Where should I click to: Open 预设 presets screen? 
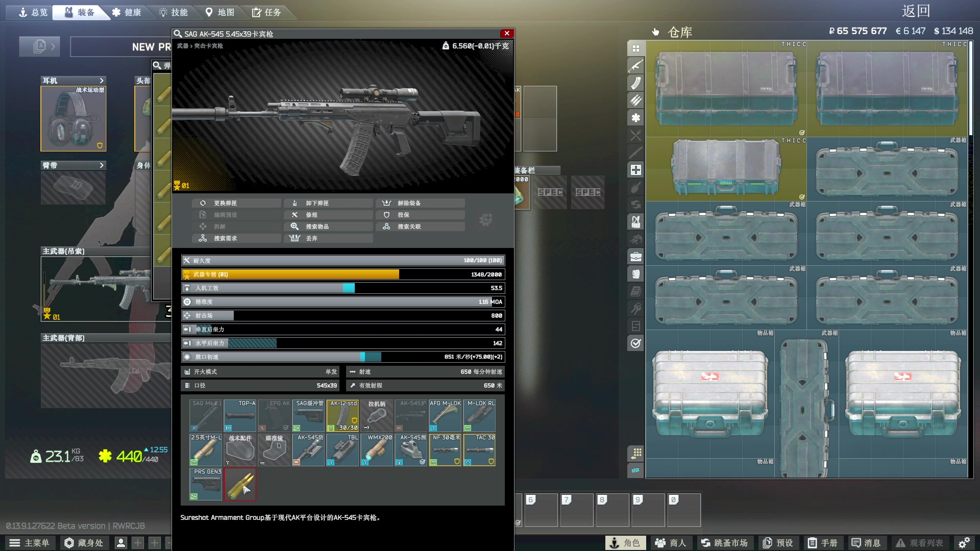click(x=778, y=543)
